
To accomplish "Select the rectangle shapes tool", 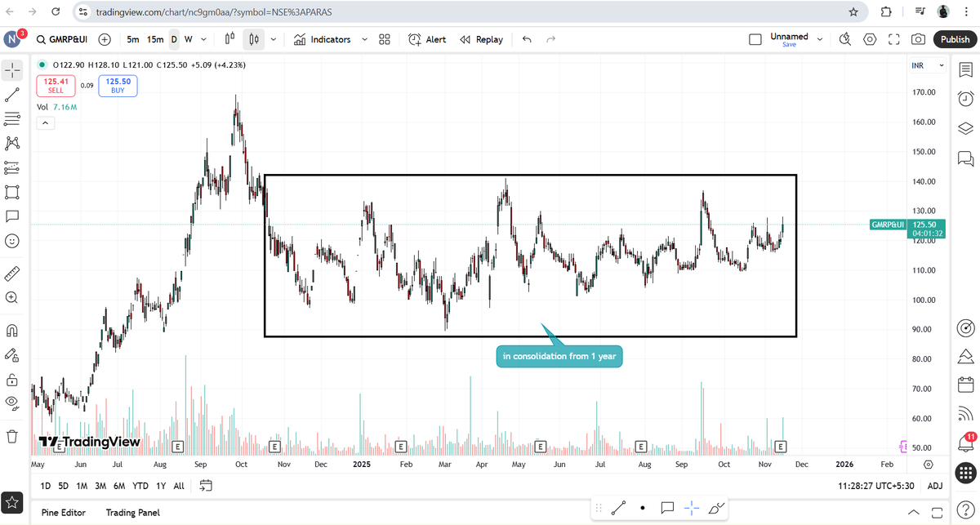I will (12, 193).
